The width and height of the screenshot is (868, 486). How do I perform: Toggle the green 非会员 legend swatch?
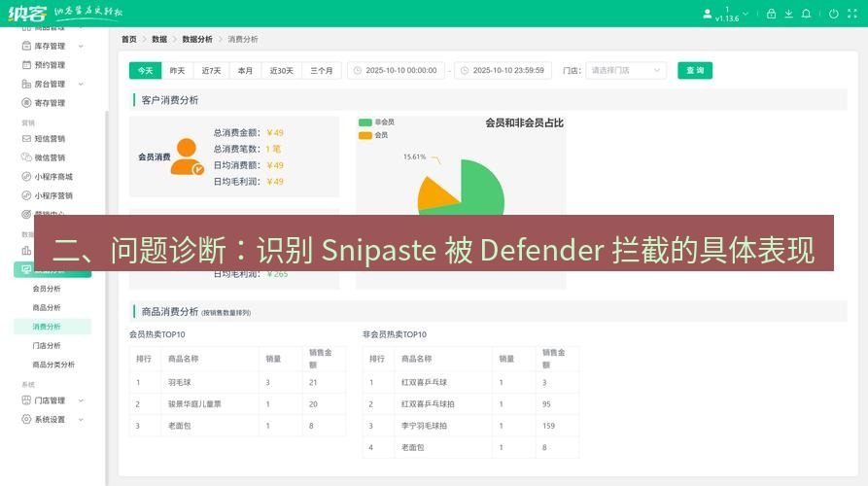click(x=365, y=122)
